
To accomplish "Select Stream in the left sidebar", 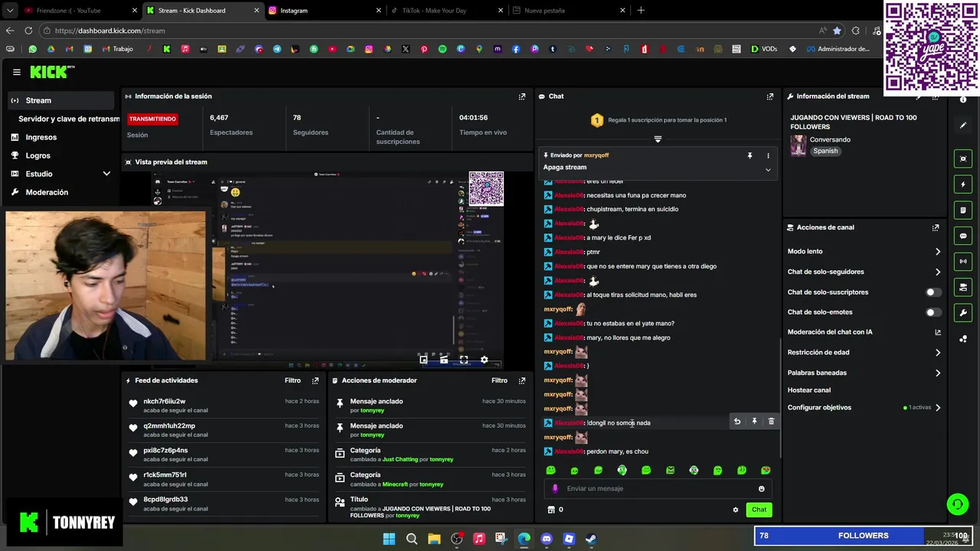I will tap(59, 100).
